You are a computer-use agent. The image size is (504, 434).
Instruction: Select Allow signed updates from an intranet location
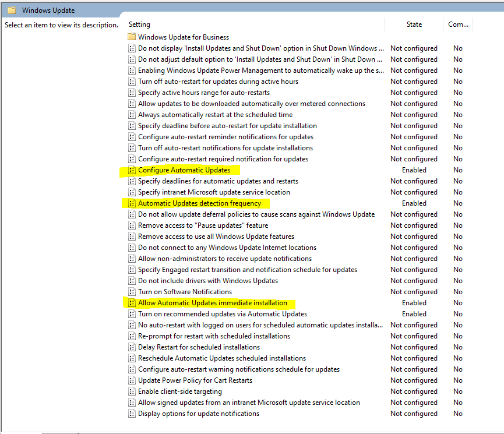249,403
